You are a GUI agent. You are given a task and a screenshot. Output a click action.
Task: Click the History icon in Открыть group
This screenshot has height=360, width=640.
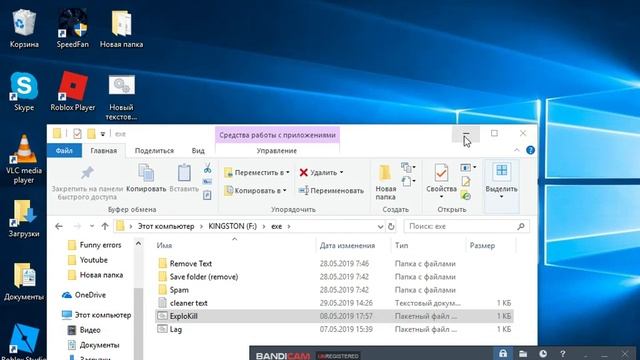[x=466, y=196]
